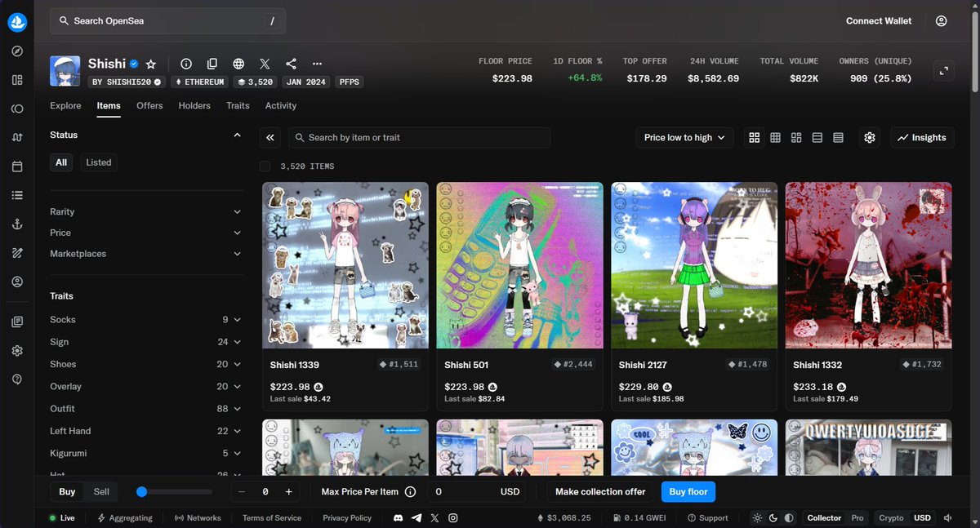Open Telegram icon in footer
The height and width of the screenshot is (528, 980).
coord(416,518)
